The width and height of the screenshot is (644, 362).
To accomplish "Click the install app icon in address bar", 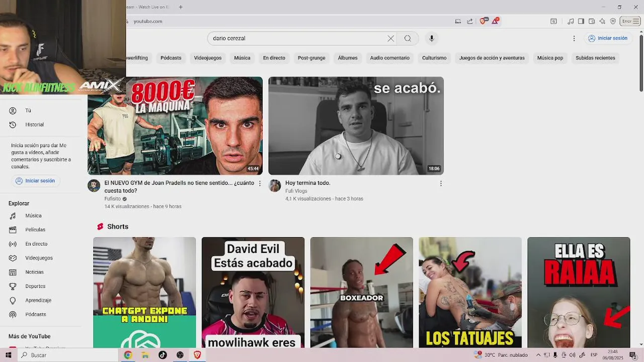I will [x=458, y=21].
